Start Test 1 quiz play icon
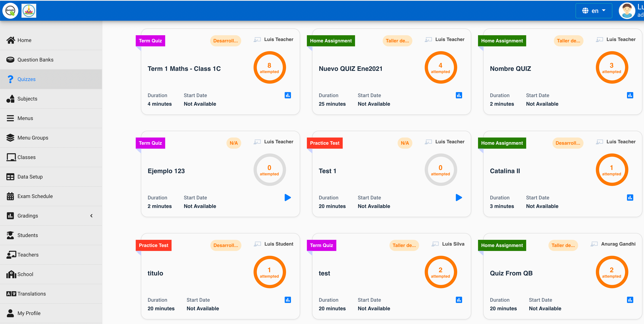 [459, 197]
